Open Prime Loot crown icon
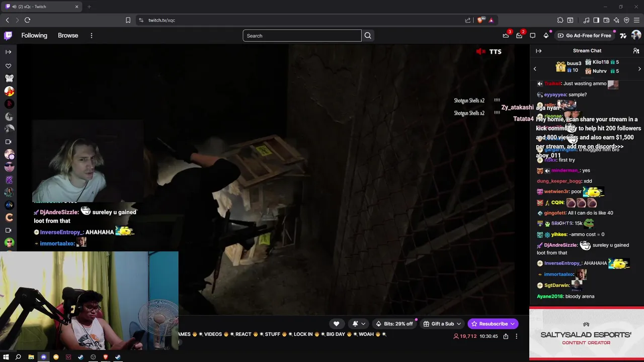 pos(506,35)
